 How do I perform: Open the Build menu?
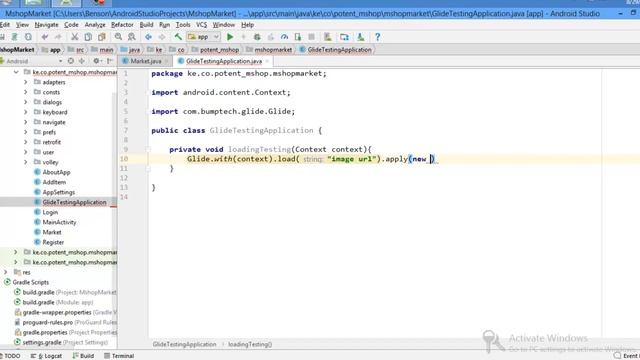tap(146, 25)
